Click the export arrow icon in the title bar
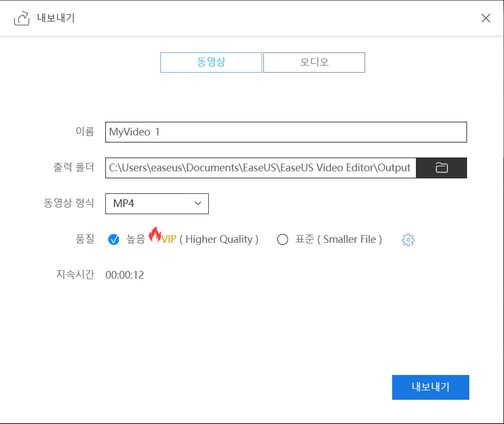 click(x=21, y=18)
